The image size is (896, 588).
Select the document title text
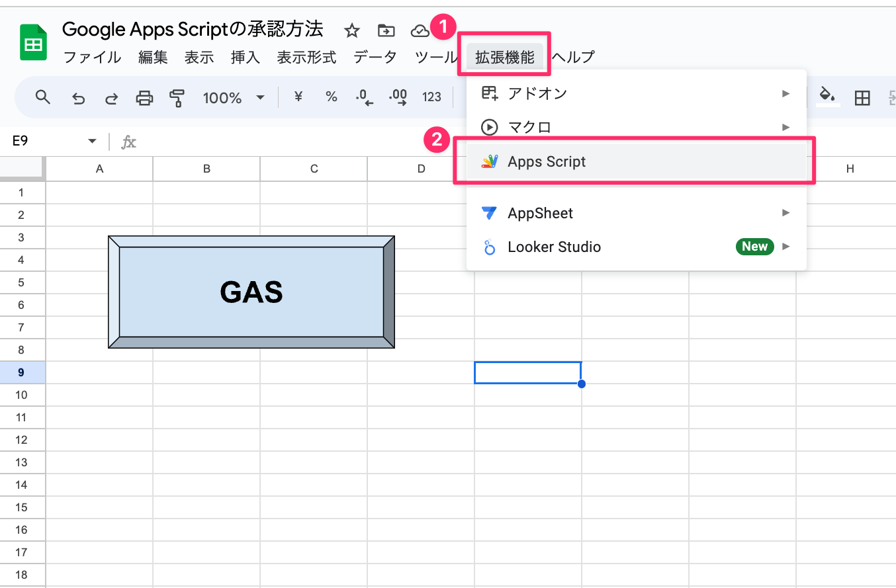click(x=193, y=29)
